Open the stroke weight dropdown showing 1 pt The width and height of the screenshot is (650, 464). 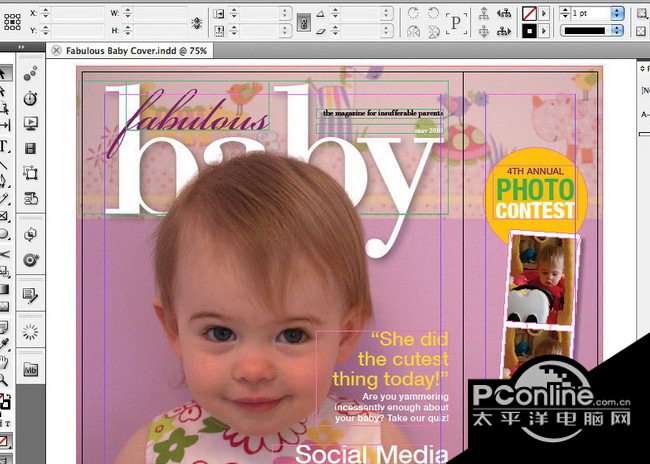click(616, 13)
